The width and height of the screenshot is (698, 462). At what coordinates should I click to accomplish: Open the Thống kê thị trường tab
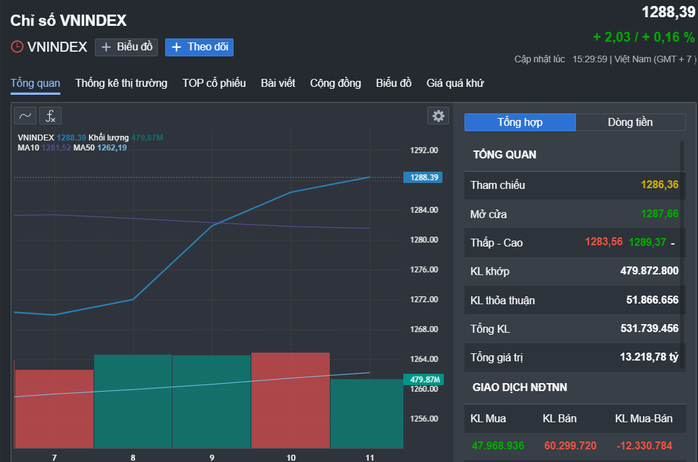coord(121,83)
